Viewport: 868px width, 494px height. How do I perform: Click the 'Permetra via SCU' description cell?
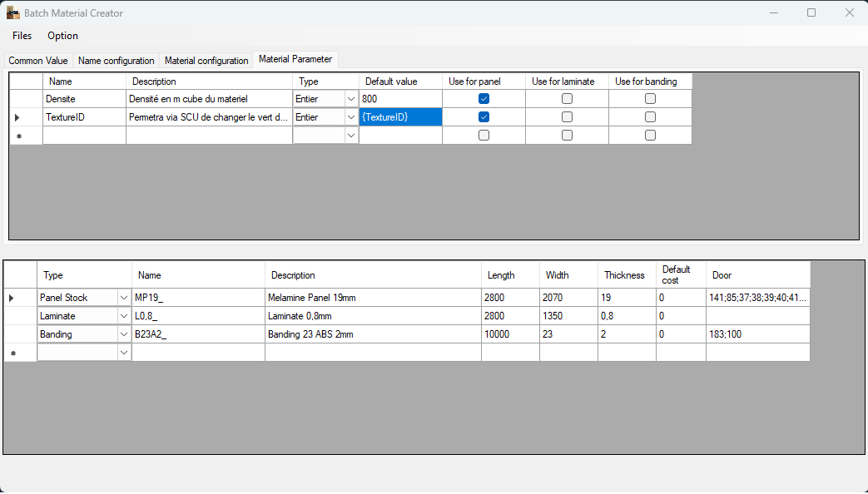(x=209, y=117)
